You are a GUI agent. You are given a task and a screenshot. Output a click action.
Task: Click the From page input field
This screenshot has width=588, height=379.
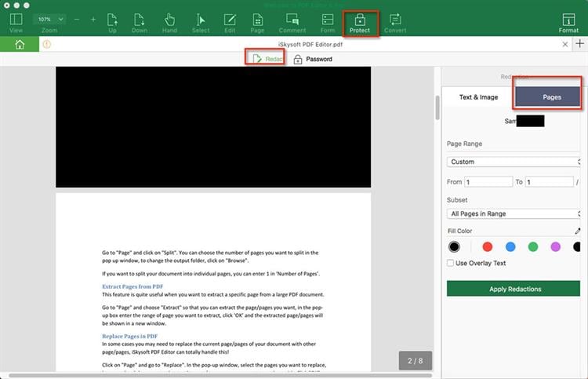tap(488, 182)
